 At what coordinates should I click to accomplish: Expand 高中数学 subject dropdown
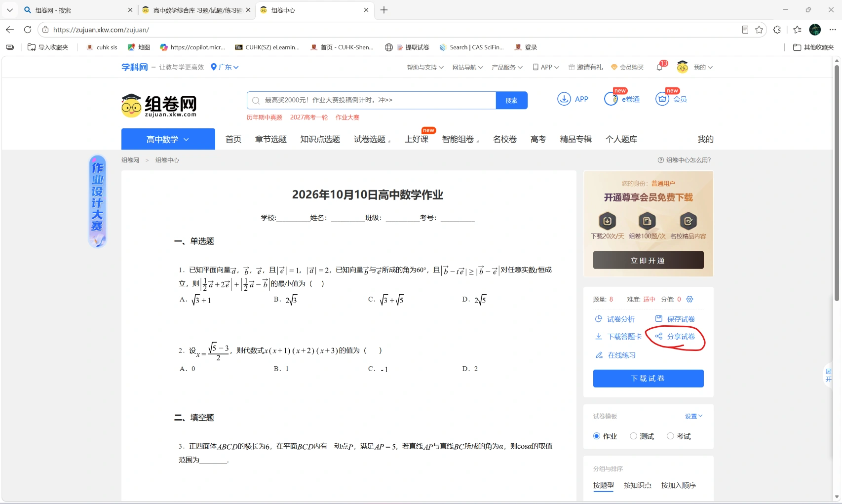coord(168,139)
